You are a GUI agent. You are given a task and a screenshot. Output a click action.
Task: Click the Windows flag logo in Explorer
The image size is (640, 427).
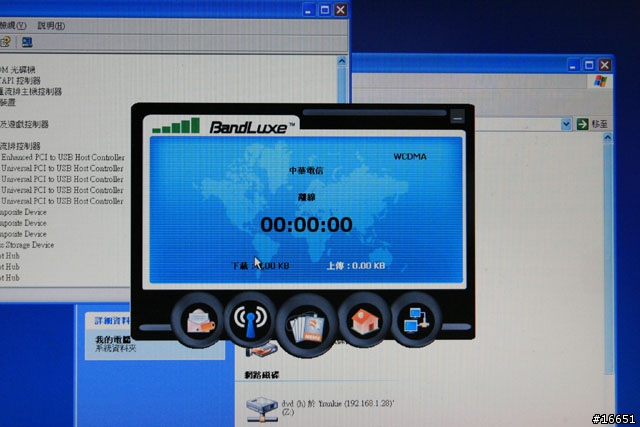[x=600, y=81]
